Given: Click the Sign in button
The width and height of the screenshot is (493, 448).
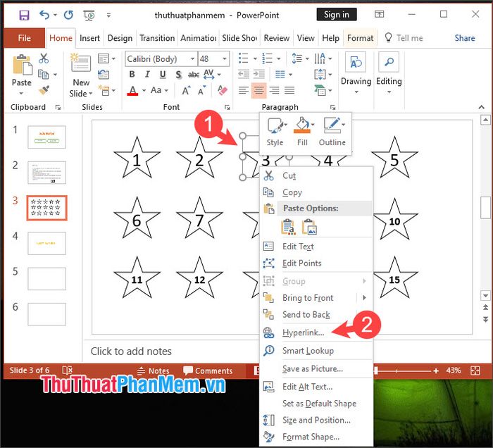Looking at the screenshot, I should (x=337, y=15).
